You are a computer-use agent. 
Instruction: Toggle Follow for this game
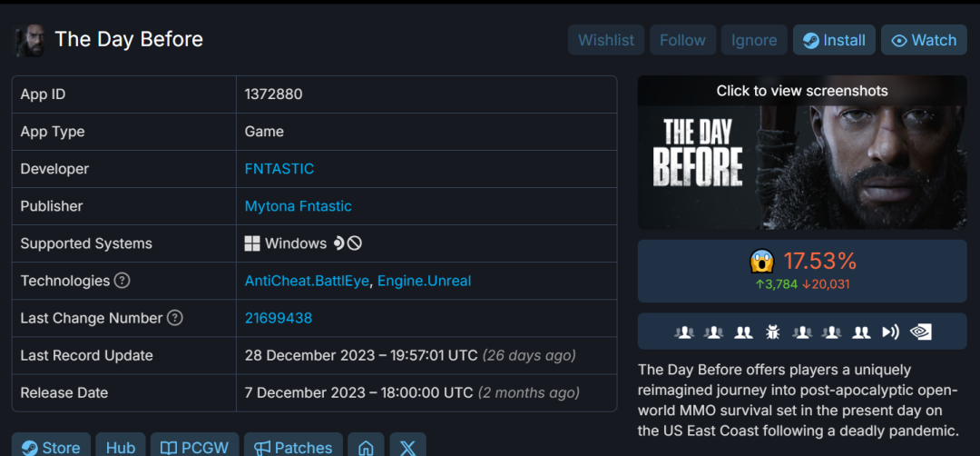click(682, 40)
